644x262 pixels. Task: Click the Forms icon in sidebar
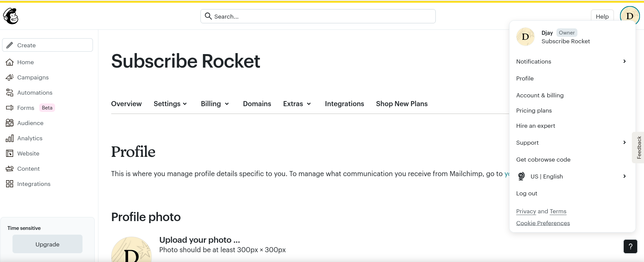tap(10, 108)
